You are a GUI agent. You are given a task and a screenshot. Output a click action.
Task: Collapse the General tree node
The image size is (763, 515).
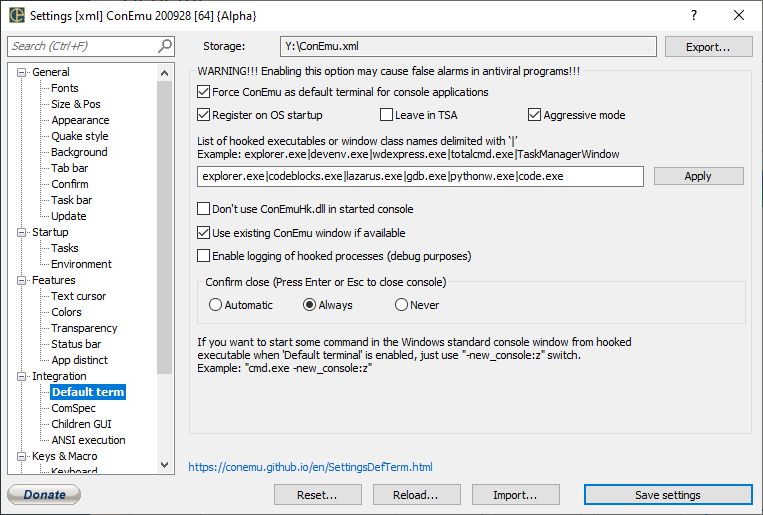point(21,73)
